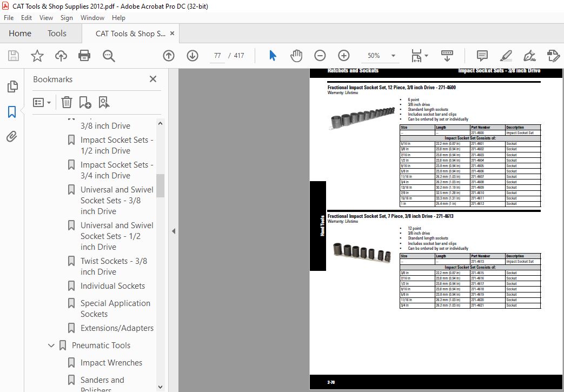Delete the selected bookmark
Image resolution: width=564 pixels, height=392 pixels.
tap(67, 103)
